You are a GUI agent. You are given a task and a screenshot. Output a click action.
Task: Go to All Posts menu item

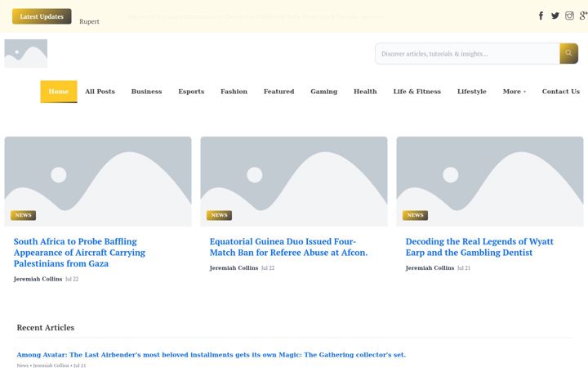pos(100,92)
